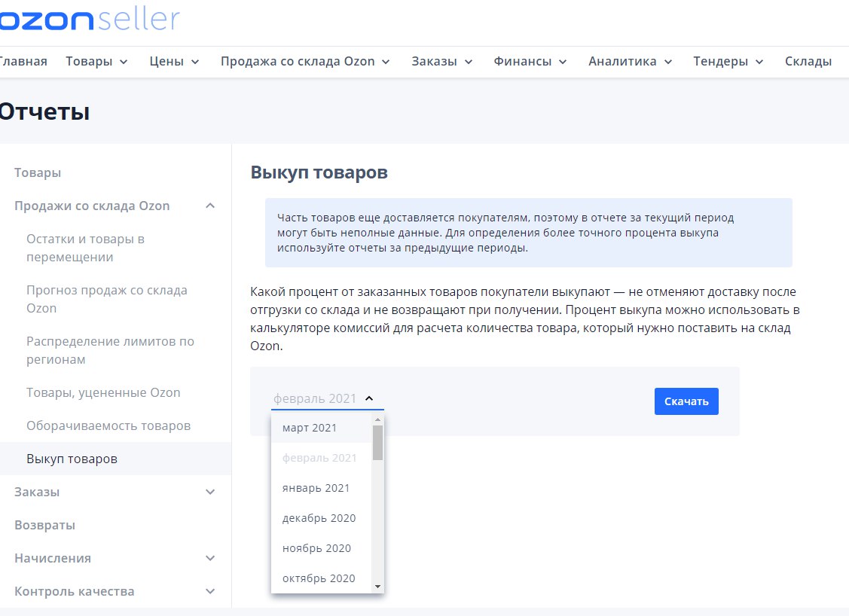849x616 pixels.
Task: Open Товары, уцененные Ozon report
Action: pos(103,392)
